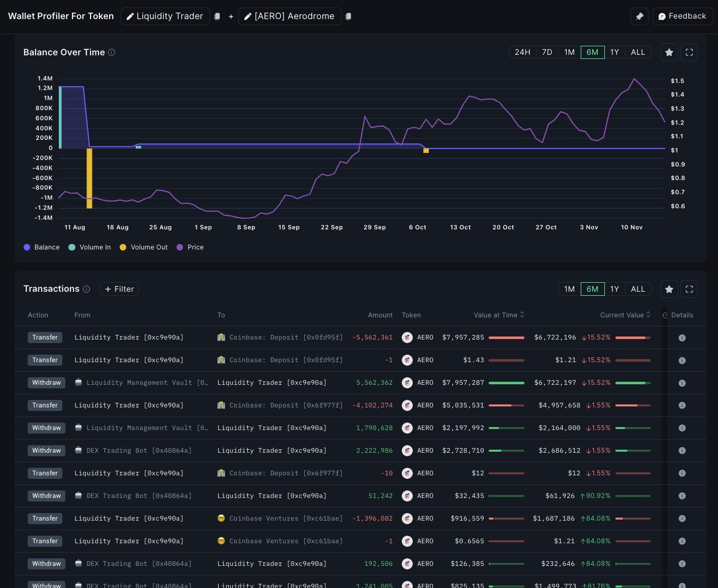Expand Balance Over Time chart to fullscreen
Screen dimensions: 718x588
689,52
